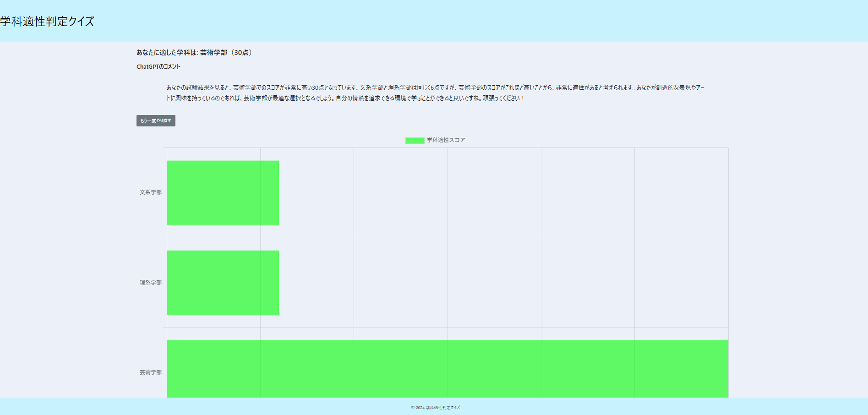868x415 pixels.
Task: Click the © 2024 footer copyright text
Action: (x=436, y=407)
